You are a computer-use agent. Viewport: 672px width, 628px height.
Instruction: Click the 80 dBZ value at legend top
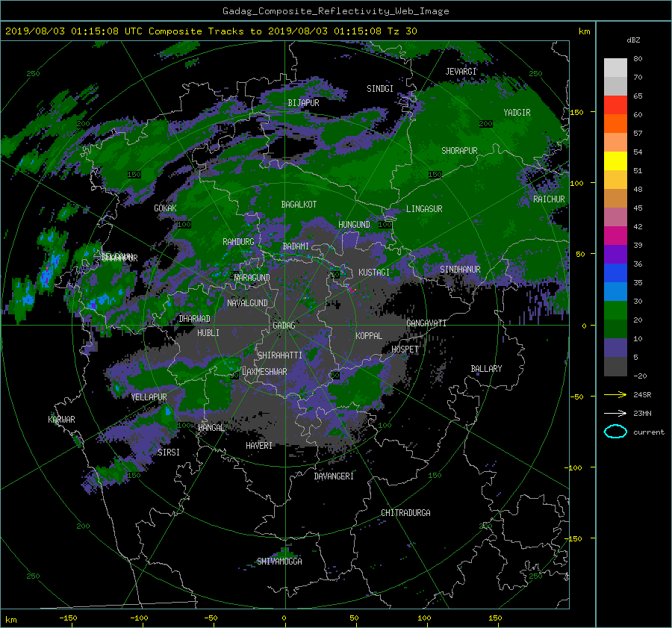pyautogui.click(x=638, y=59)
